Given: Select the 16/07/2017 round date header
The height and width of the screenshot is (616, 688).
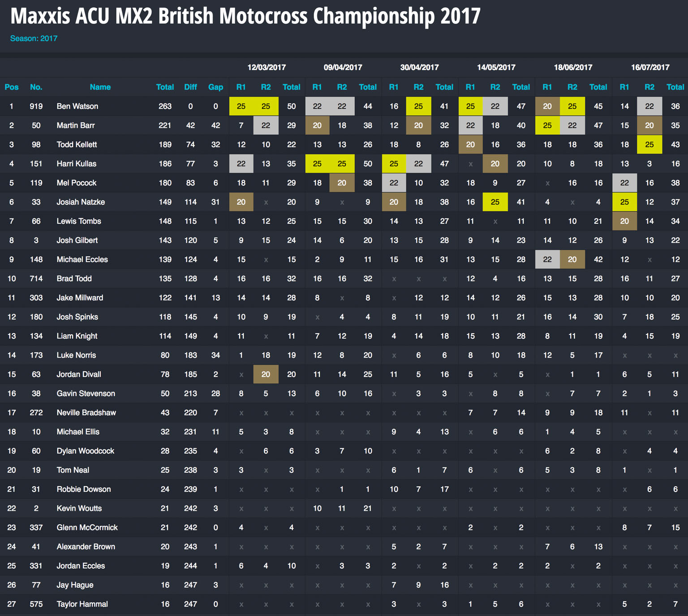Looking at the screenshot, I should 650,67.
